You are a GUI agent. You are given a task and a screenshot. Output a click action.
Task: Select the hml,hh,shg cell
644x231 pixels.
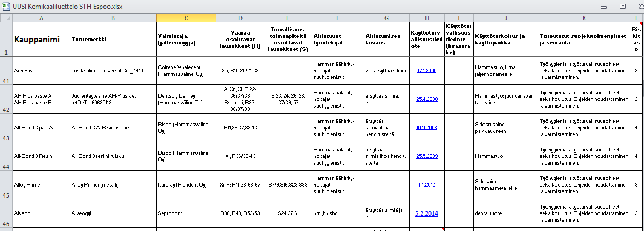(337, 213)
